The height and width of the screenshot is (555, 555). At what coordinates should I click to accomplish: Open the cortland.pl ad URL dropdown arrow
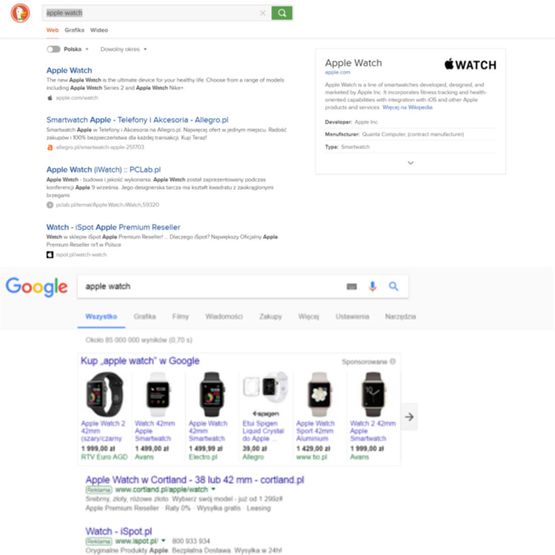[213, 489]
